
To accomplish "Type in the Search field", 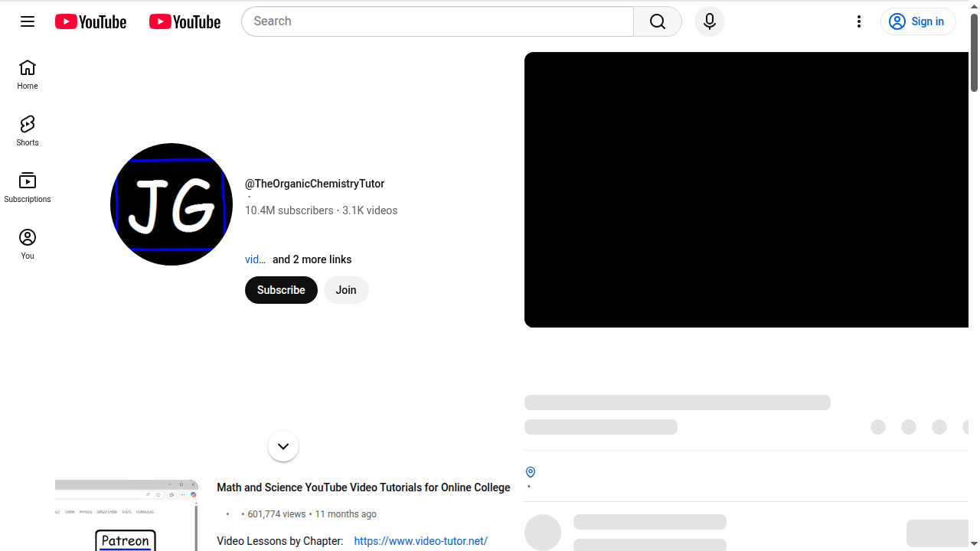I will pos(437,21).
